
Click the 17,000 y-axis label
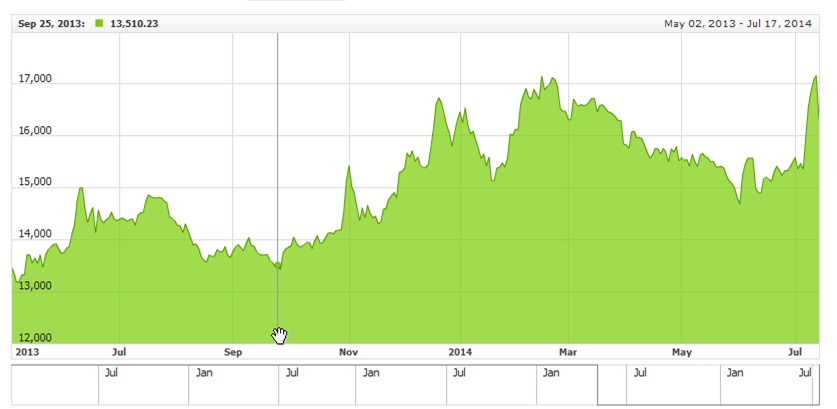[x=34, y=79]
